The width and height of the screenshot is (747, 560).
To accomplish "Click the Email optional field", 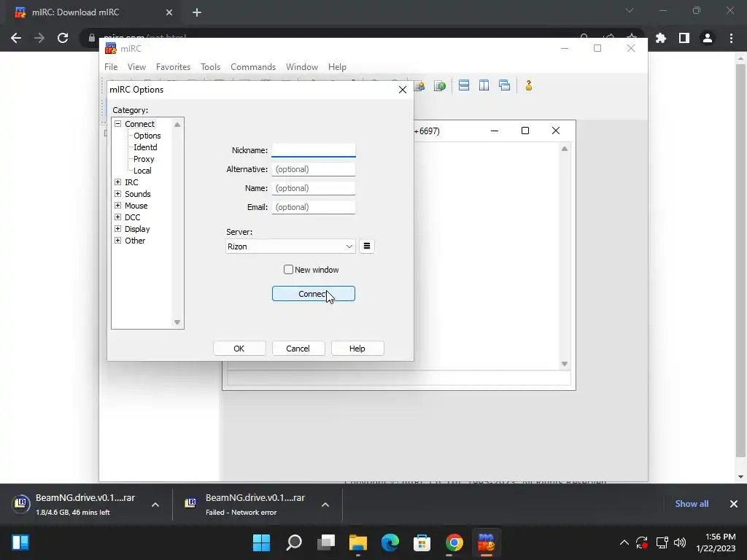I will point(314,207).
